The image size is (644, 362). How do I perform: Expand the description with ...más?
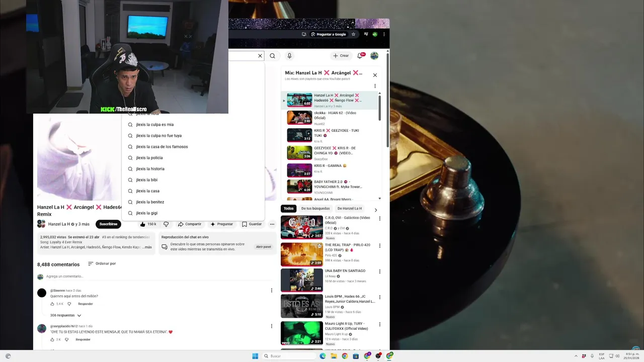tap(147, 247)
